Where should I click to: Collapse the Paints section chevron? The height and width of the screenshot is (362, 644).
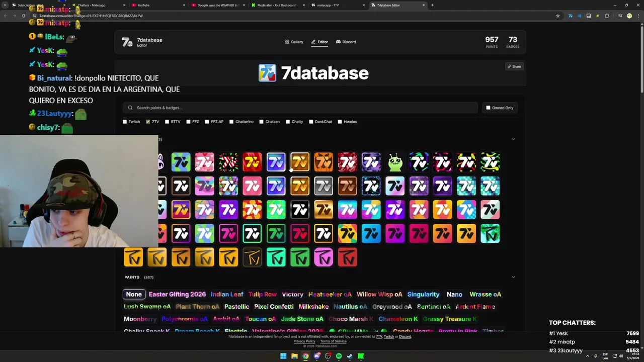[x=513, y=277]
